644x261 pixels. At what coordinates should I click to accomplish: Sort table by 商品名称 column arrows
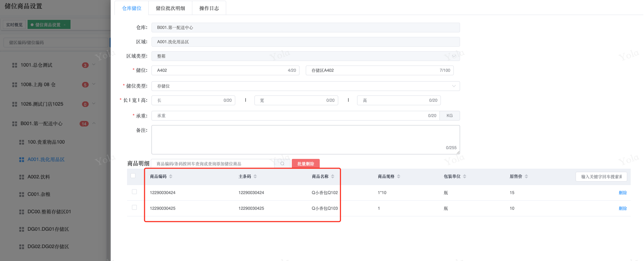pos(333,176)
